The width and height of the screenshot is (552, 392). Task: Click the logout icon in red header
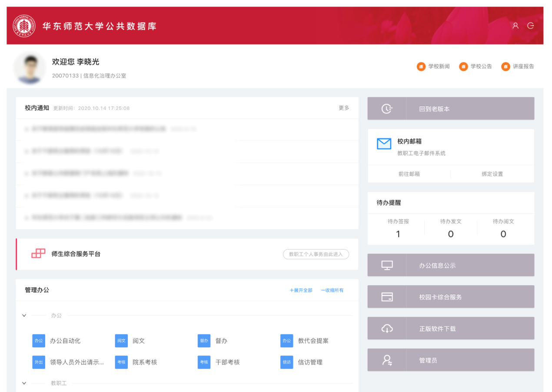(x=531, y=26)
